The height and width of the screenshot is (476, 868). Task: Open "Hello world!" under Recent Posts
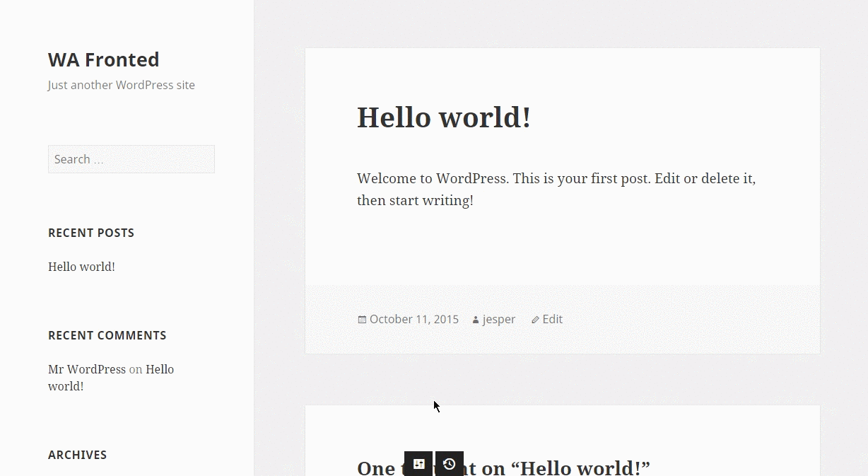tap(81, 267)
